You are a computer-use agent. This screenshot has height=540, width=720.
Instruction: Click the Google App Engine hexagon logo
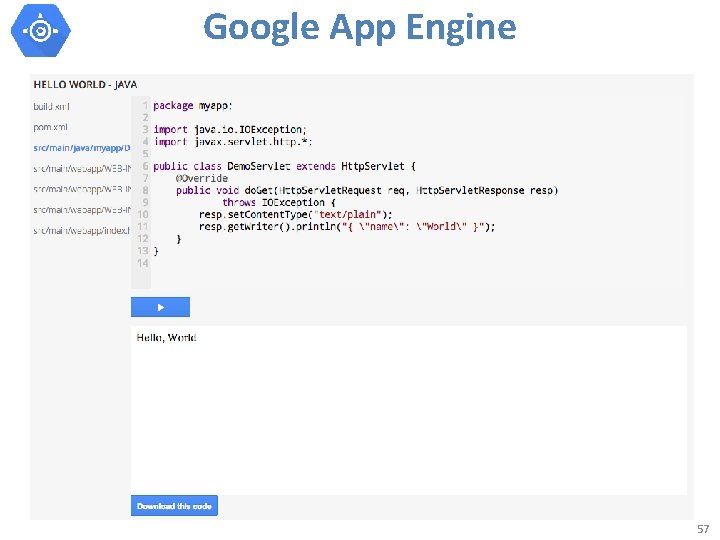(x=41, y=30)
